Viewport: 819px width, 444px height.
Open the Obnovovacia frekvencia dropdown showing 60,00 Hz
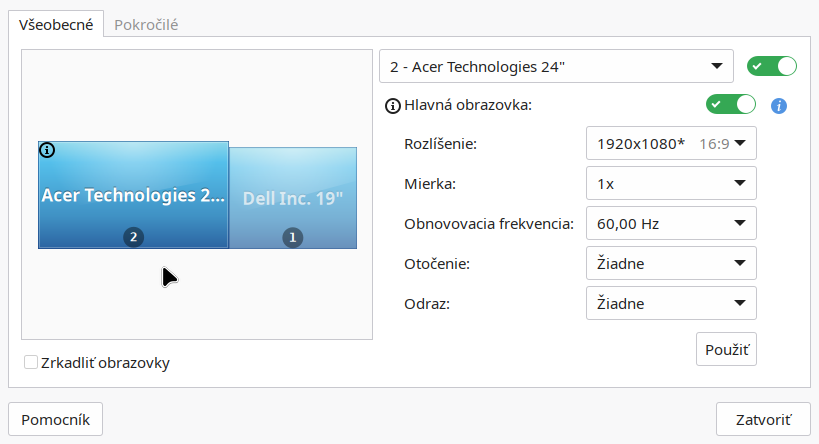click(x=671, y=223)
